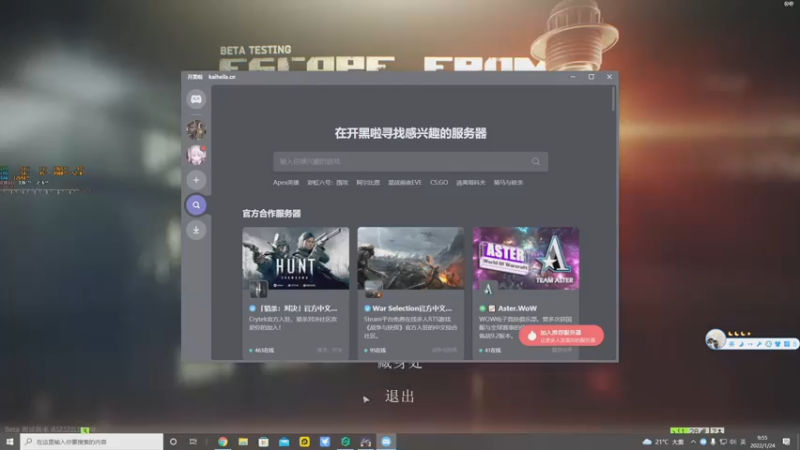
Task: Click the 退出 option in the game menu
Action: click(399, 396)
